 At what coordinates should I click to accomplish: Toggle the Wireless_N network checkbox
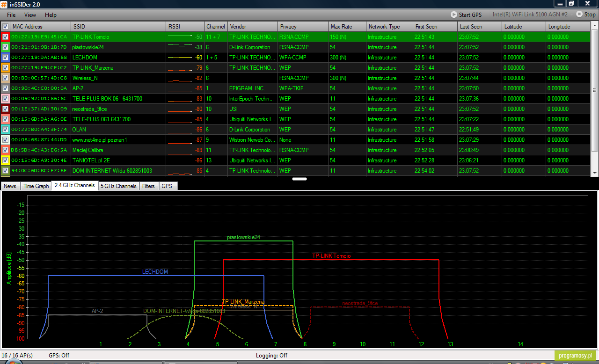pos(5,78)
